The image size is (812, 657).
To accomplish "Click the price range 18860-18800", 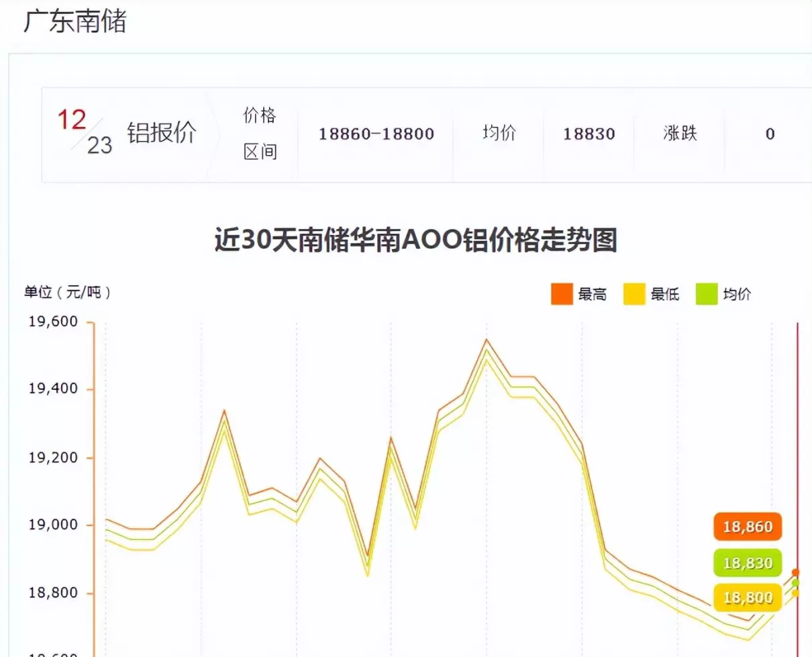I will 376,134.
